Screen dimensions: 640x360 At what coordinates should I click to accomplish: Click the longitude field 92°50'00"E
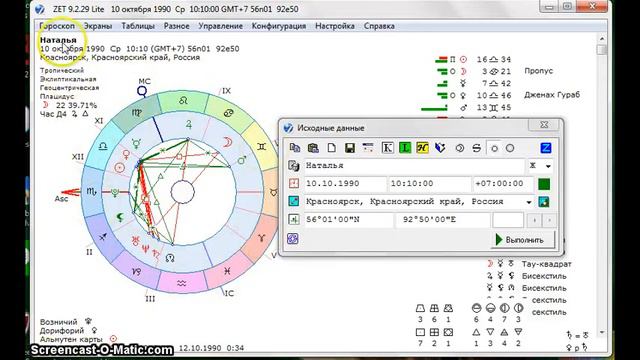(x=442, y=220)
